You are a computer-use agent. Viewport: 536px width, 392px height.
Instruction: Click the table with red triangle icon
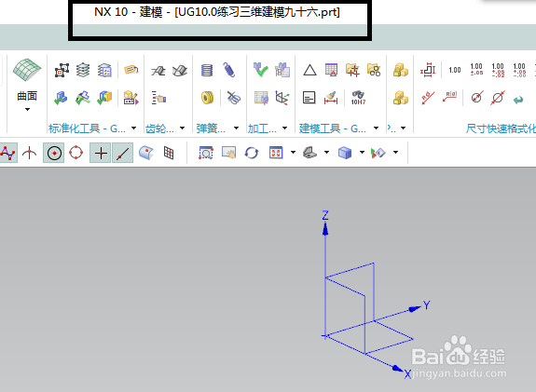click(331, 70)
